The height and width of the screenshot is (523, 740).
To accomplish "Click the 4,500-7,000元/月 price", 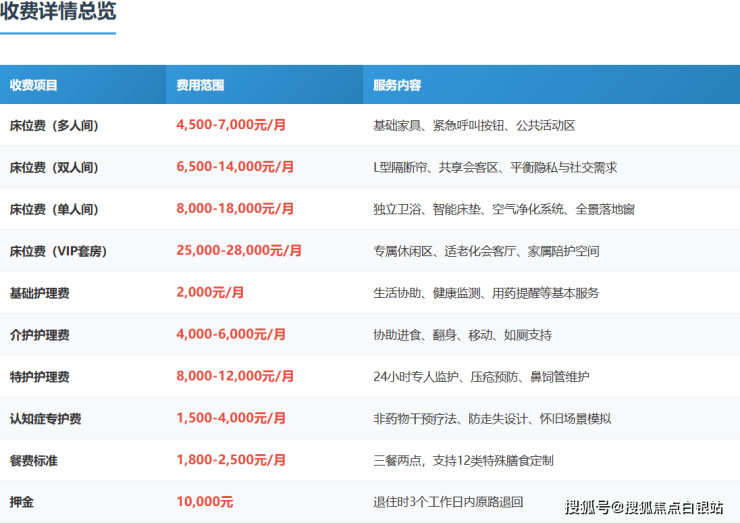I will click(x=231, y=126).
